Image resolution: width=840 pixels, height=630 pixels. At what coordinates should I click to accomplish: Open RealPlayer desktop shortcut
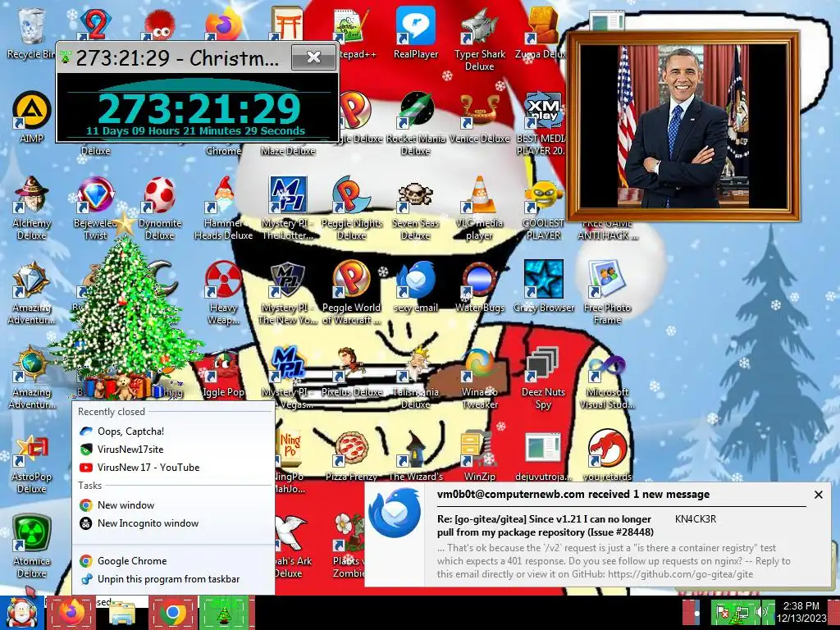click(x=415, y=33)
